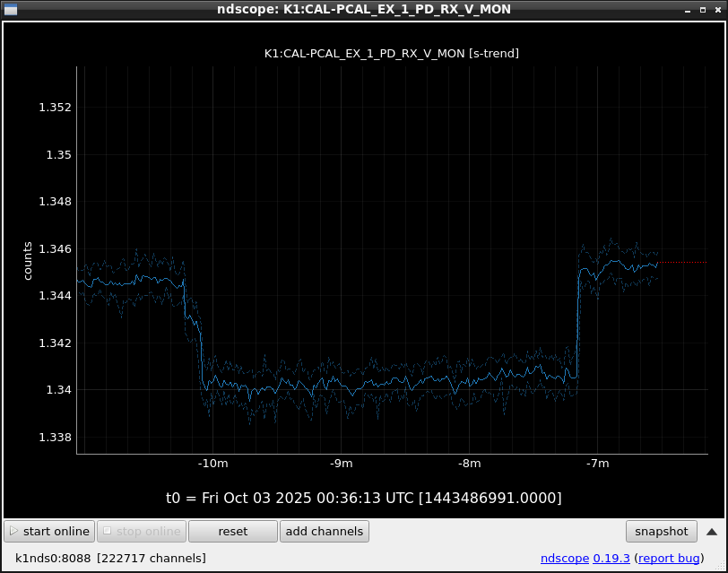Close the ndscope window
The width and height of the screenshot is (728, 573).
[x=716, y=10]
